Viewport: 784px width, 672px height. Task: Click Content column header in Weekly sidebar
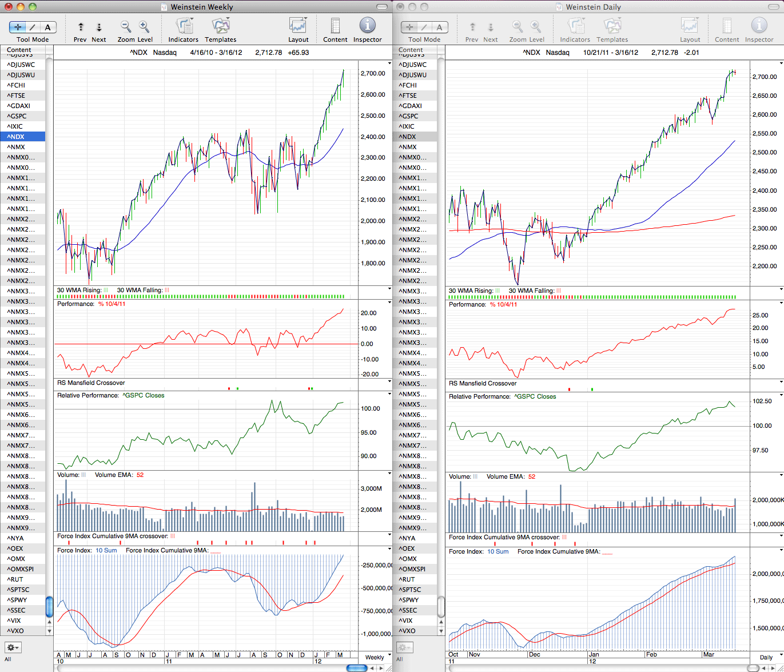pos(23,50)
